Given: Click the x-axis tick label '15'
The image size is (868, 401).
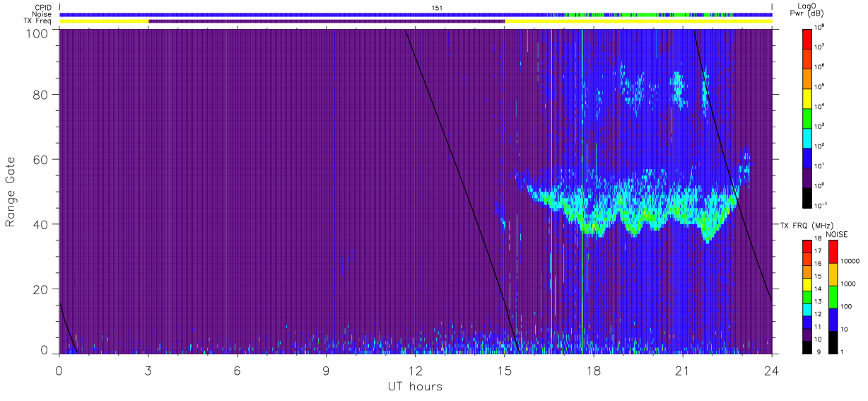Looking at the screenshot, I should coord(504,369).
